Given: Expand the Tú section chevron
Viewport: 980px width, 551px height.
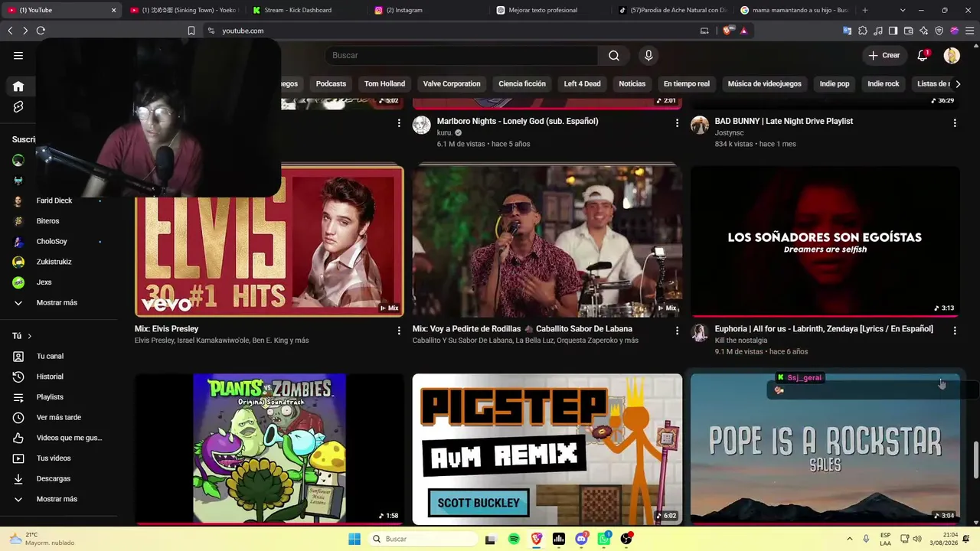Looking at the screenshot, I should tap(30, 336).
